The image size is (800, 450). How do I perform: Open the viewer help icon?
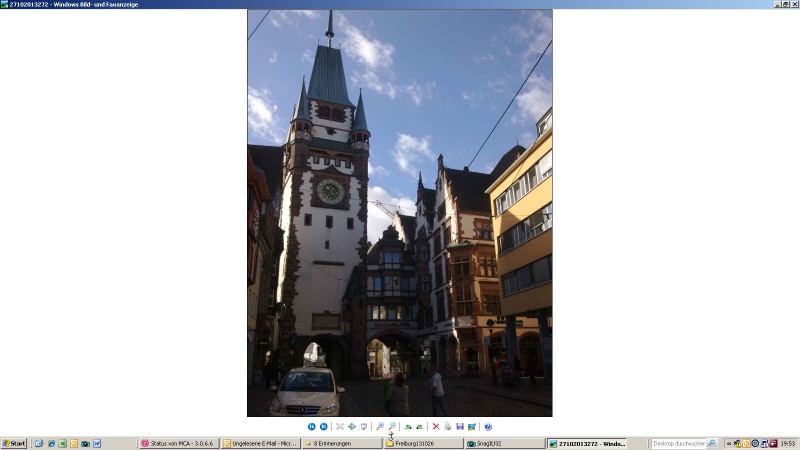[x=488, y=427]
